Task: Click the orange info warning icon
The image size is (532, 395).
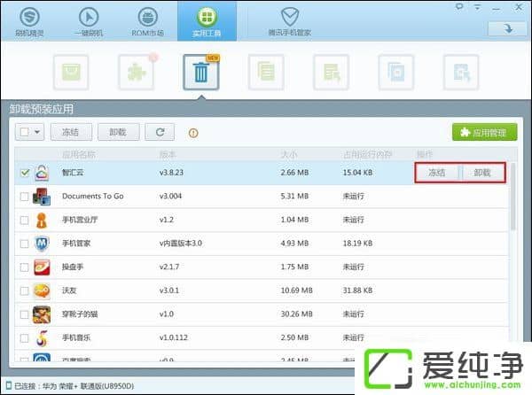Action: pos(193,134)
